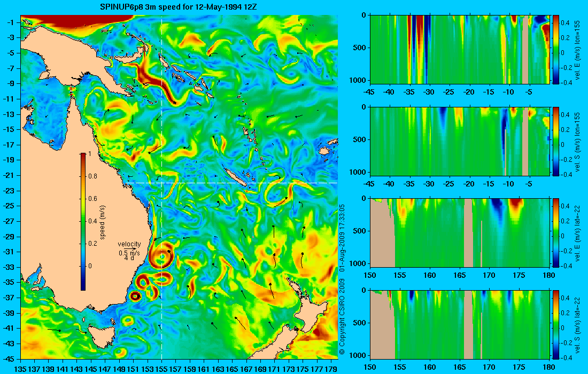
Task: Click the '0.4' tick of the top section color bar
Action: [565, 23]
